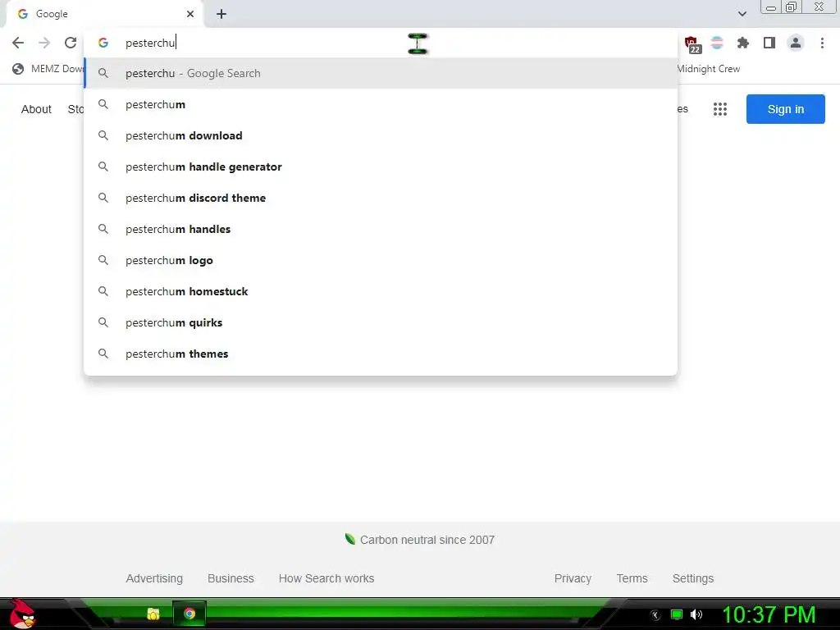The height and width of the screenshot is (630, 840).
Task: Open the Business footer link
Action: pyautogui.click(x=231, y=578)
